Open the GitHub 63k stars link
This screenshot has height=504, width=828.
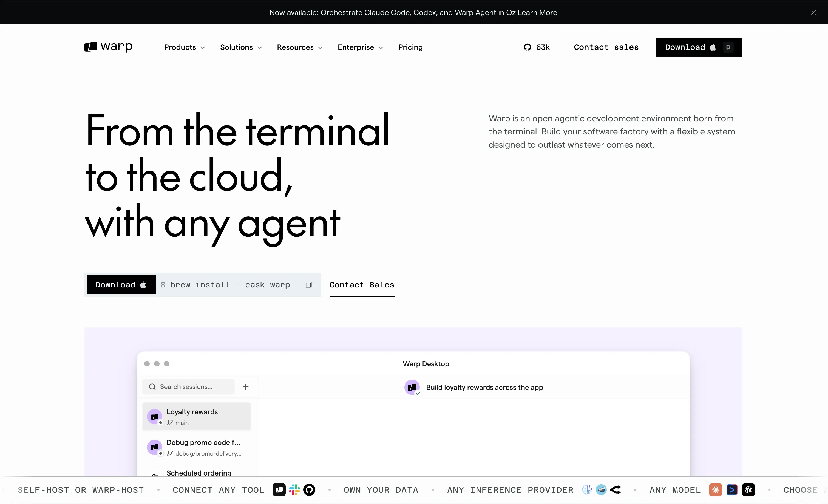click(x=537, y=47)
